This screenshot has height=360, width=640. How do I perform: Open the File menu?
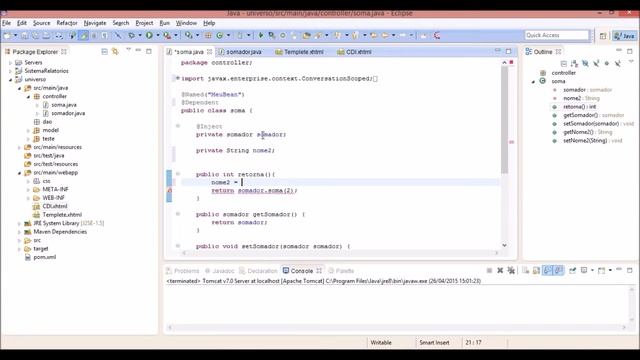(7, 23)
